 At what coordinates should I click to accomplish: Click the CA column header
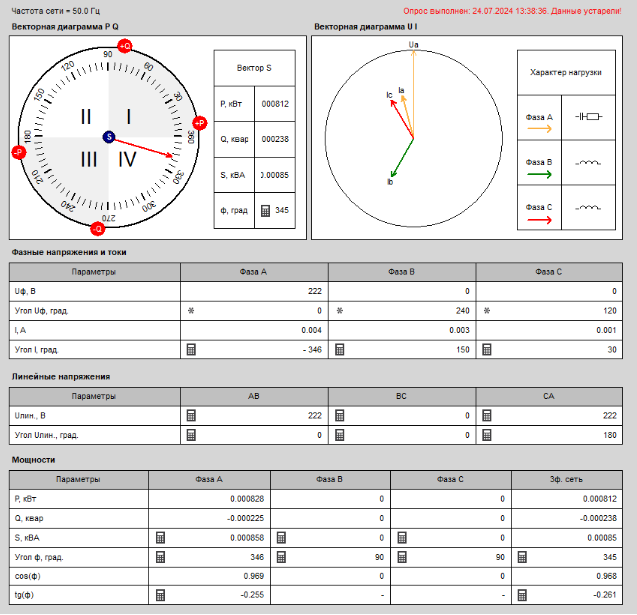point(549,396)
